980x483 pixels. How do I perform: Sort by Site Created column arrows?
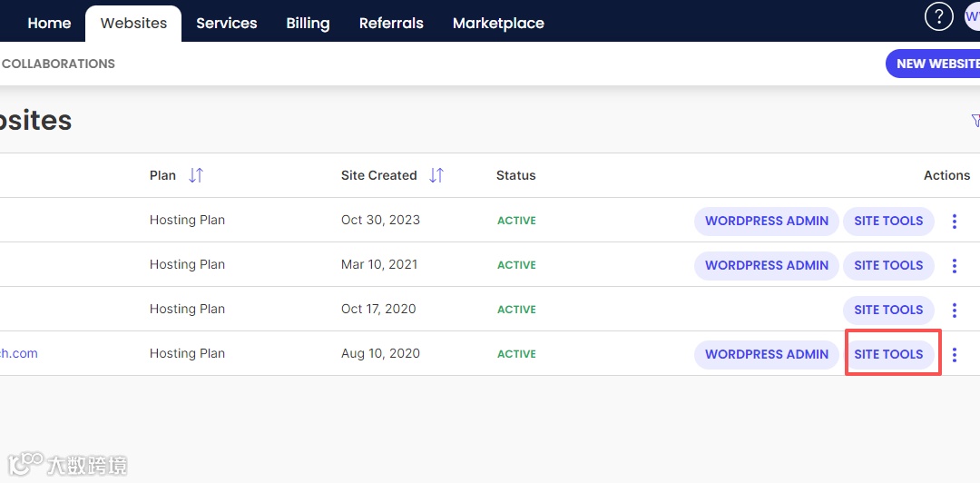(x=436, y=175)
